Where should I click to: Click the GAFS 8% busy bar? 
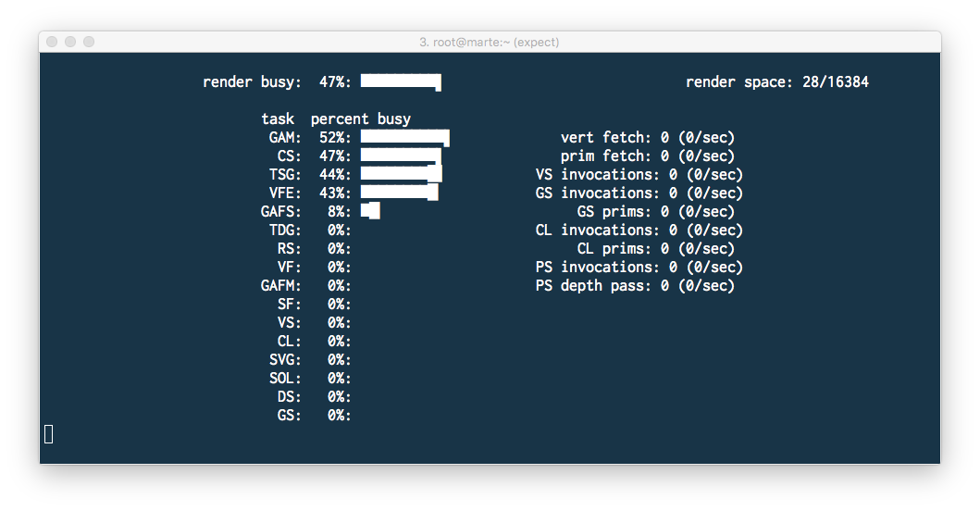(370, 211)
